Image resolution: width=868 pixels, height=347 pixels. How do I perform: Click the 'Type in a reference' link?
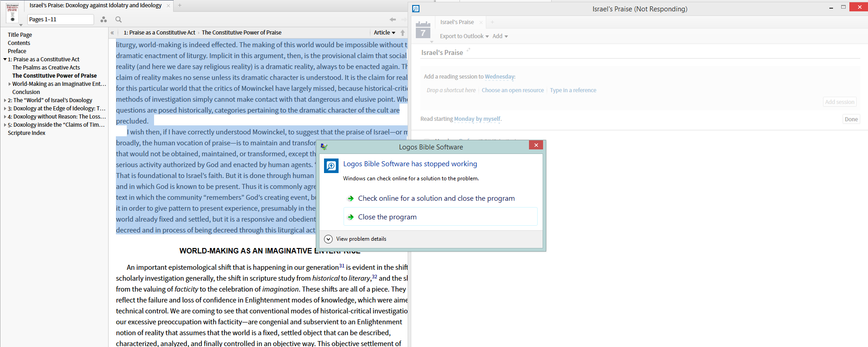pos(573,90)
